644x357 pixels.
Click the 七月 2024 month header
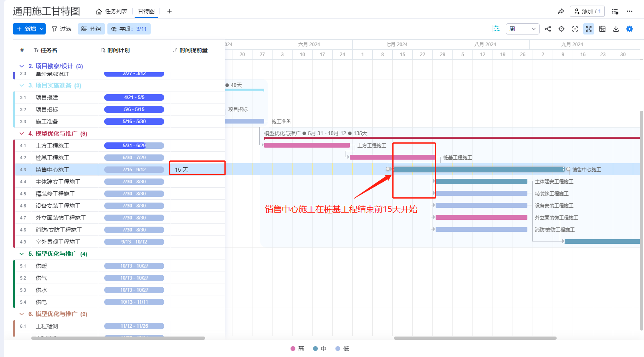click(397, 45)
